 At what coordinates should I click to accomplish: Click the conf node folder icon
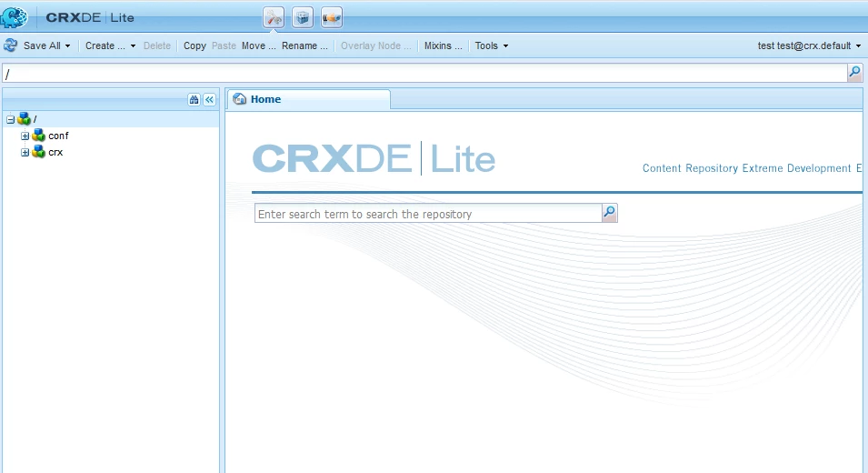[38, 136]
